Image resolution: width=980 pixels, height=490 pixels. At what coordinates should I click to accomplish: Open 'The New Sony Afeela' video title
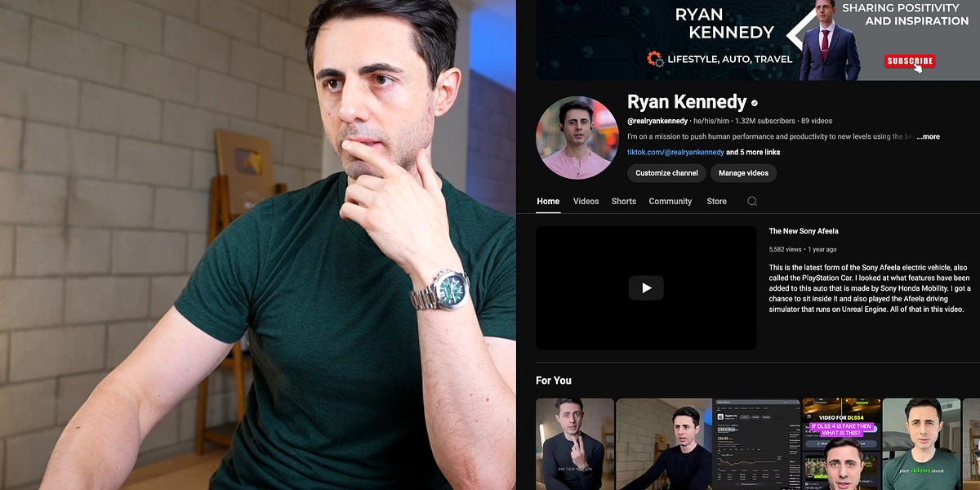coord(802,231)
